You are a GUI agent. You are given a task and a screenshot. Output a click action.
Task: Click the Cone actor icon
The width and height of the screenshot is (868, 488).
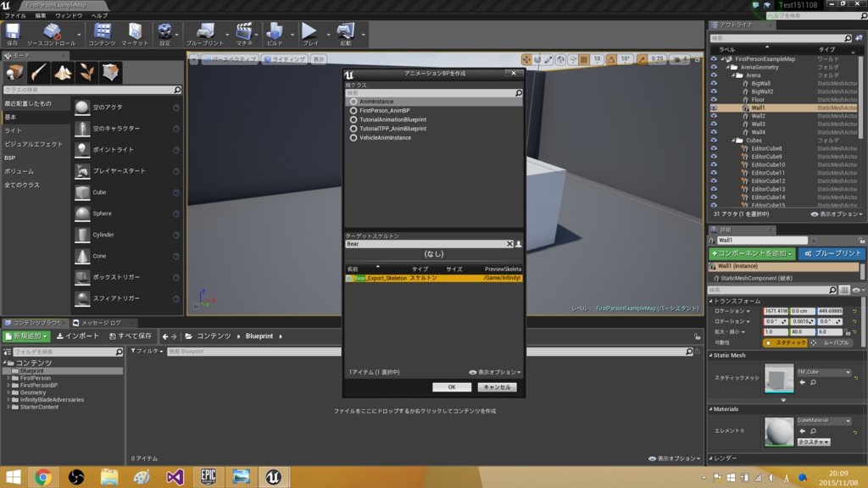[x=82, y=256]
